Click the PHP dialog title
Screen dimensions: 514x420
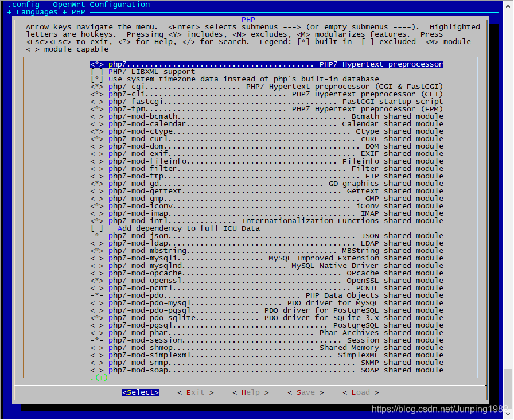pos(248,20)
